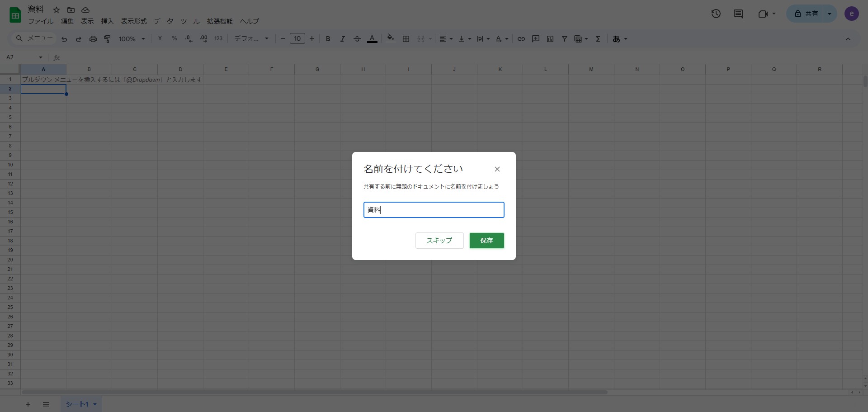
Task: Click the Undo arrow icon
Action: pyautogui.click(x=64, y=39)
